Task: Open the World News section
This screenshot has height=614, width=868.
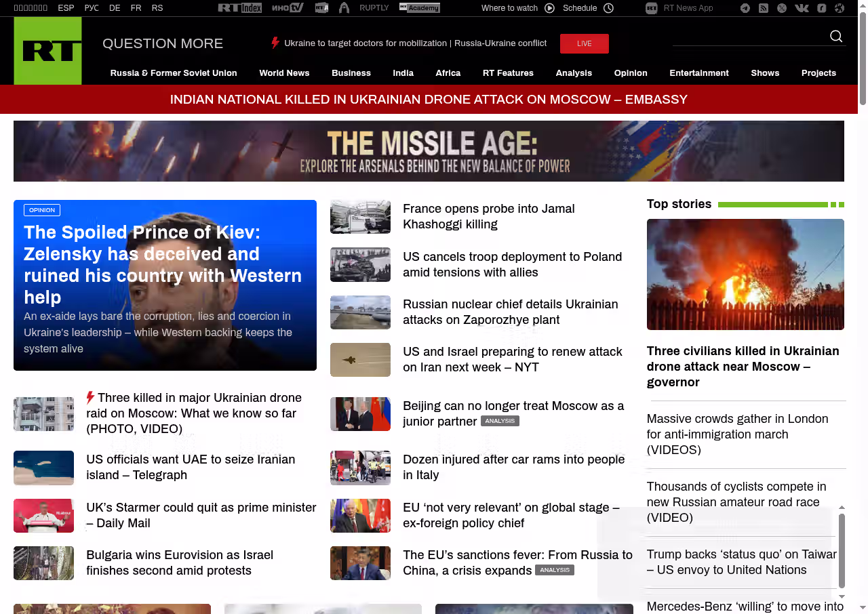Action: pyautogui.click(x=284, y=73)
